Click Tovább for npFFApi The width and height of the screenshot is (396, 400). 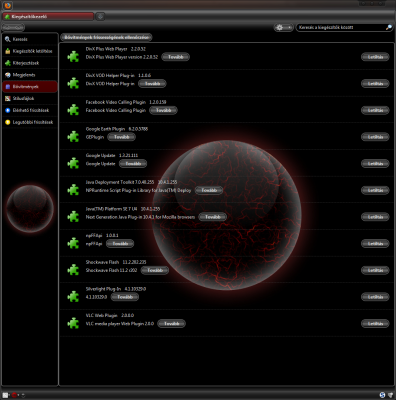(x=120, y=244)
